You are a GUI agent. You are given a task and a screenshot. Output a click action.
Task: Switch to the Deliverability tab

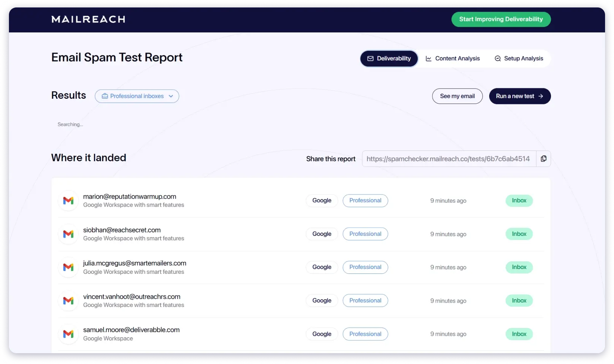pyautogui.click(x=389, y=58)
